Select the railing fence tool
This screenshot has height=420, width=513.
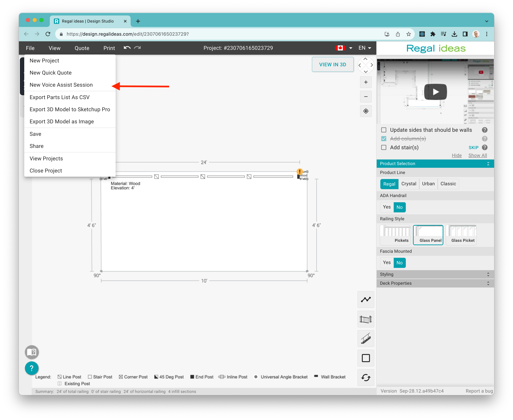point(366,319)
